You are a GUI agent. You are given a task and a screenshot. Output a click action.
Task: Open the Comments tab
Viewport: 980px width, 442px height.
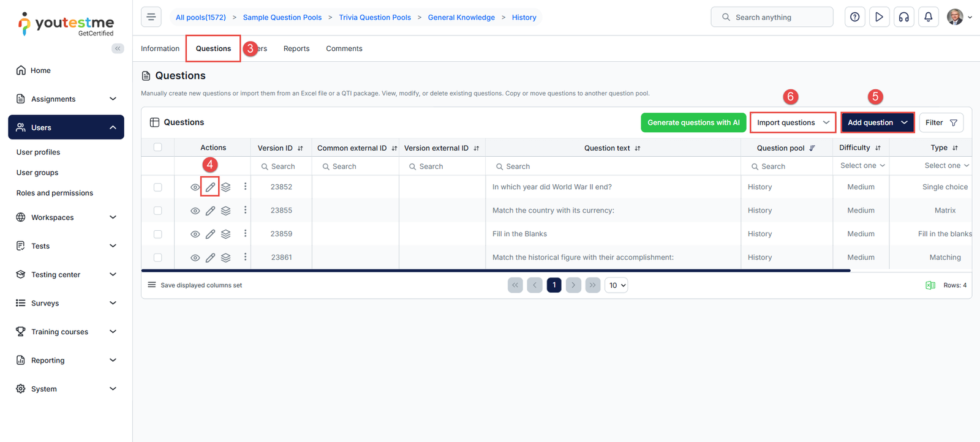(344, 48)
